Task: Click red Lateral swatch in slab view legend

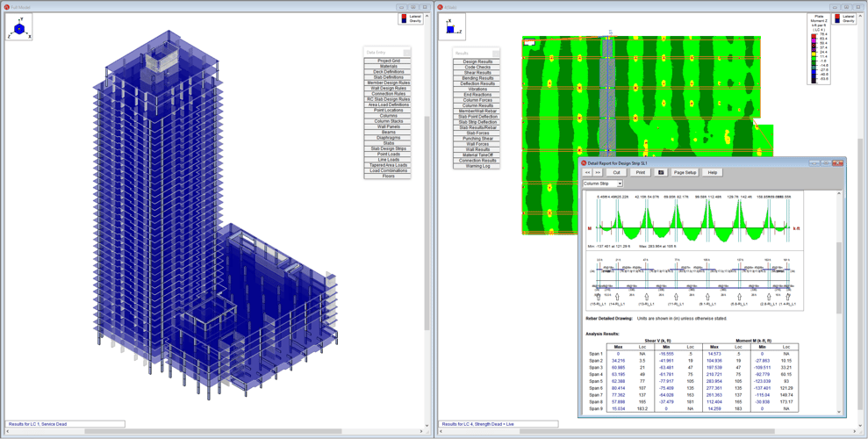Action: 836,17
